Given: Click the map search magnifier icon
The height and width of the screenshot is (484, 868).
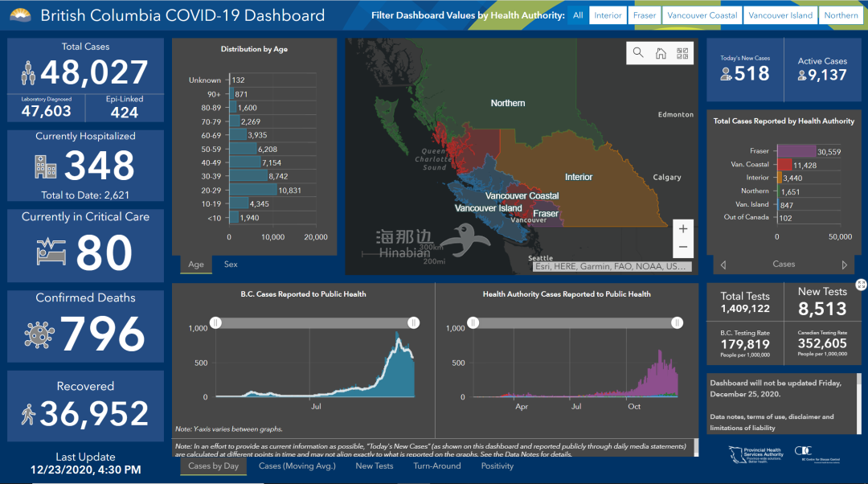Looking at the screenshot, I should point(638,53).
